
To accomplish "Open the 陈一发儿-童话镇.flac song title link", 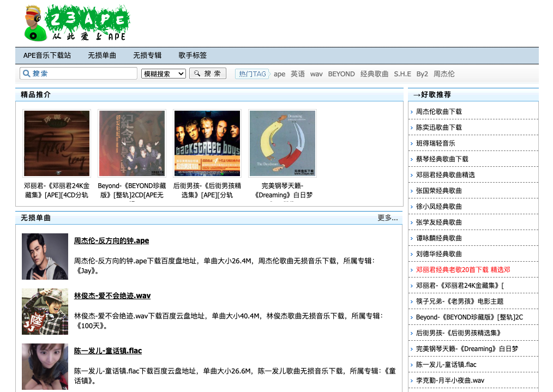I will (108, 351).
